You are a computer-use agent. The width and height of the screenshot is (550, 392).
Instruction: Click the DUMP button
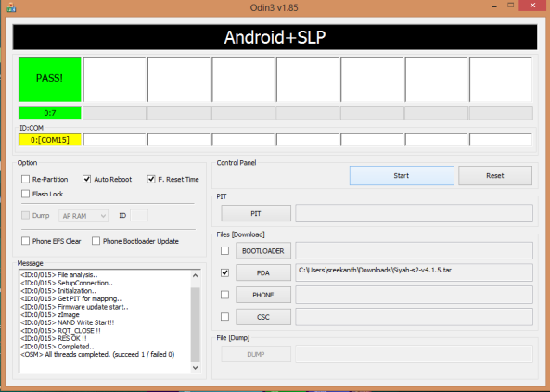tap(256, 354)
